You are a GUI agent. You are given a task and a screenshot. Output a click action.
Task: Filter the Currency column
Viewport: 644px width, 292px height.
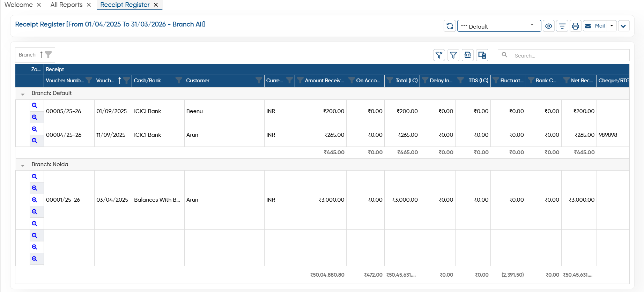coord(289,80)
